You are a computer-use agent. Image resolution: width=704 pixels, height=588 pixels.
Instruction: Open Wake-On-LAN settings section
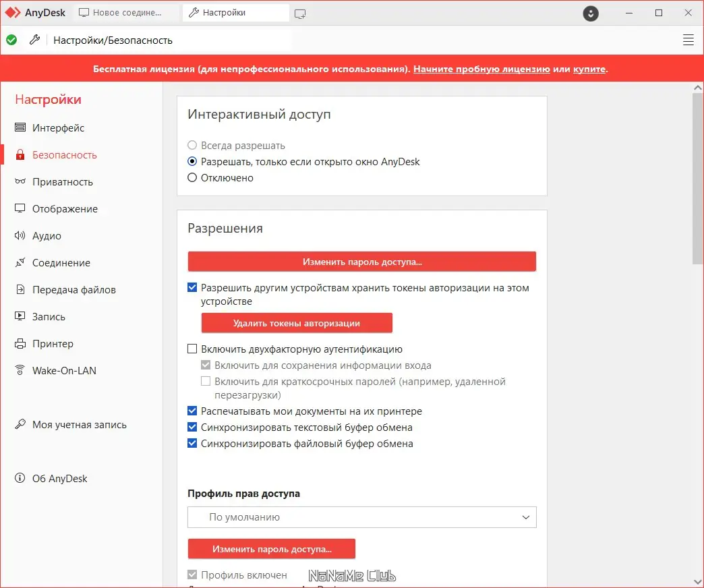tap(64, 370)
